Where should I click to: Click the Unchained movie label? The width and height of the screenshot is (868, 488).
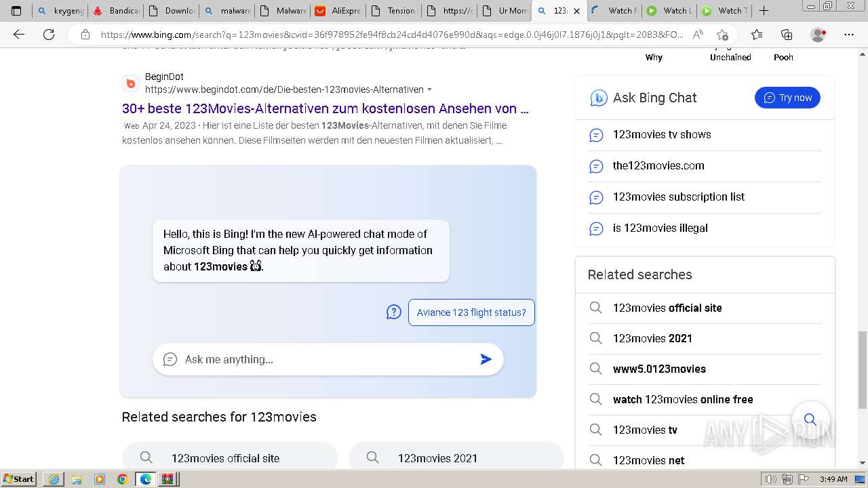click(730, 58)
